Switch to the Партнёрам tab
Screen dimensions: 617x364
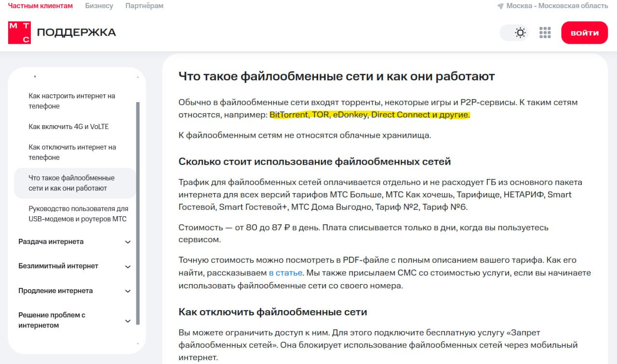click(144, 6)
